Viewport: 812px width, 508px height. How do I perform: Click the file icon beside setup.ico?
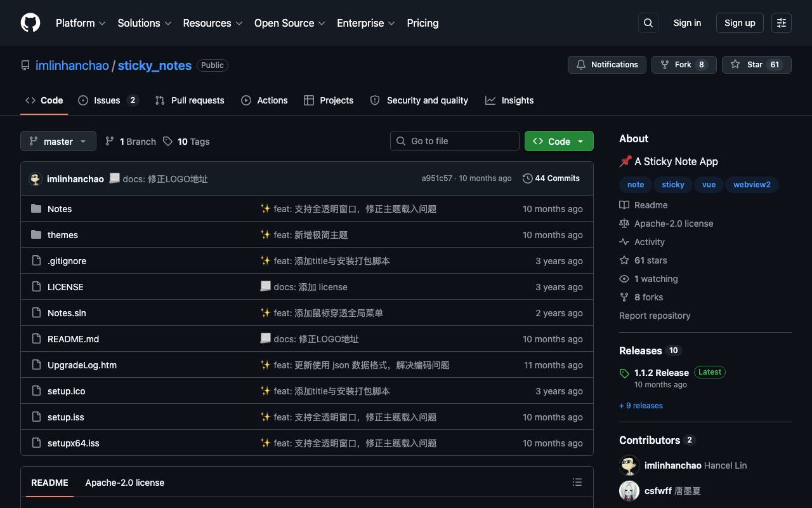(36, 391)
